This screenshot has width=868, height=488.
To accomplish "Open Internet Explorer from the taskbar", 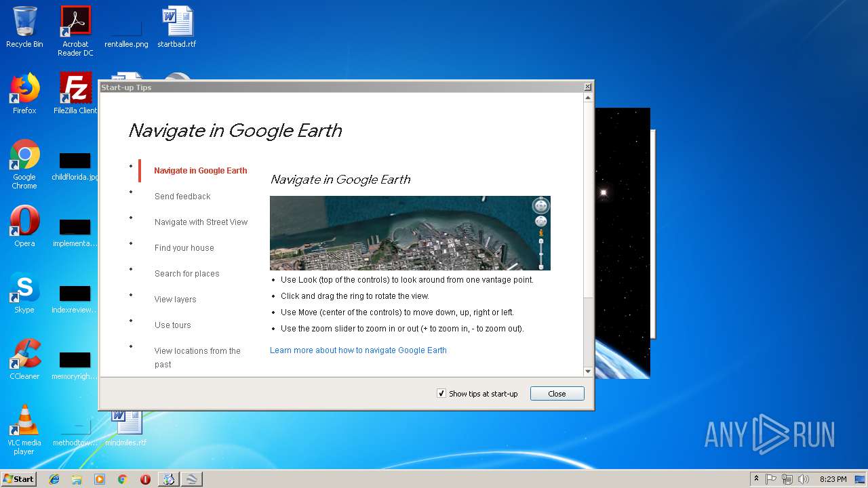I will tap(54, 479).
